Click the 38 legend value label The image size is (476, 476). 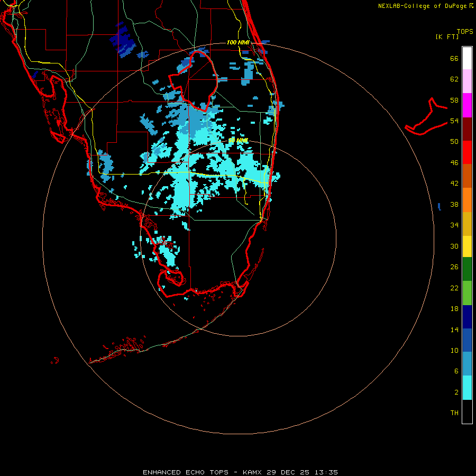click(x=454, y=204)
